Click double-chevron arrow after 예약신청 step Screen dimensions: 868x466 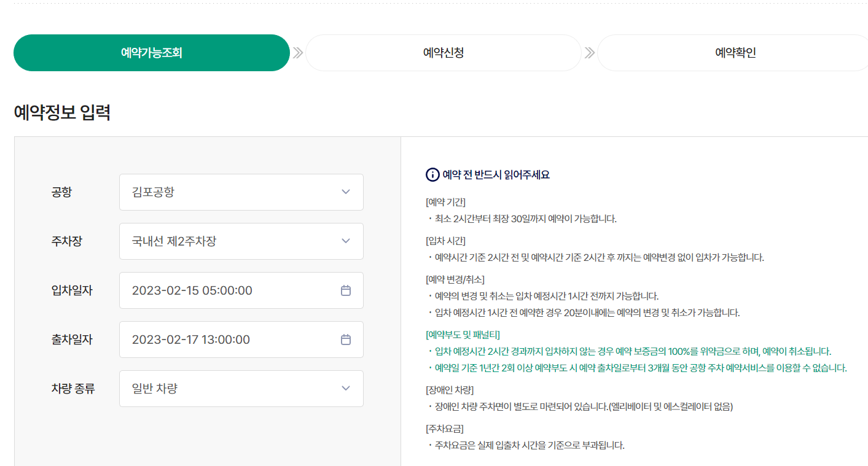590,53
